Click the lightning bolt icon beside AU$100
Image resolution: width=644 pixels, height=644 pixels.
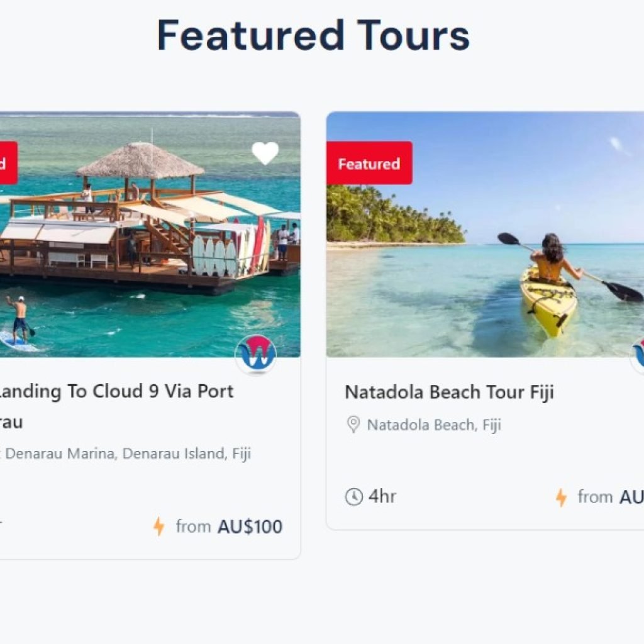coord(159,526)
